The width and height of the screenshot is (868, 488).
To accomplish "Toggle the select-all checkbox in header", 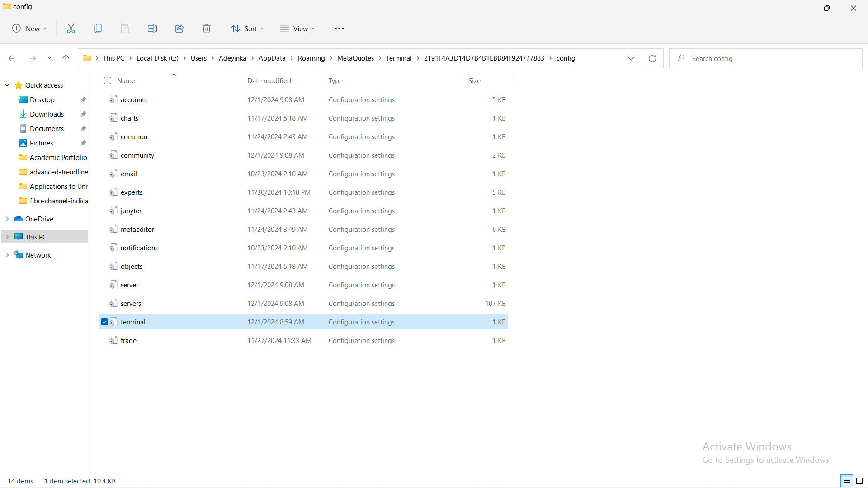I will (x=108, y=80).
